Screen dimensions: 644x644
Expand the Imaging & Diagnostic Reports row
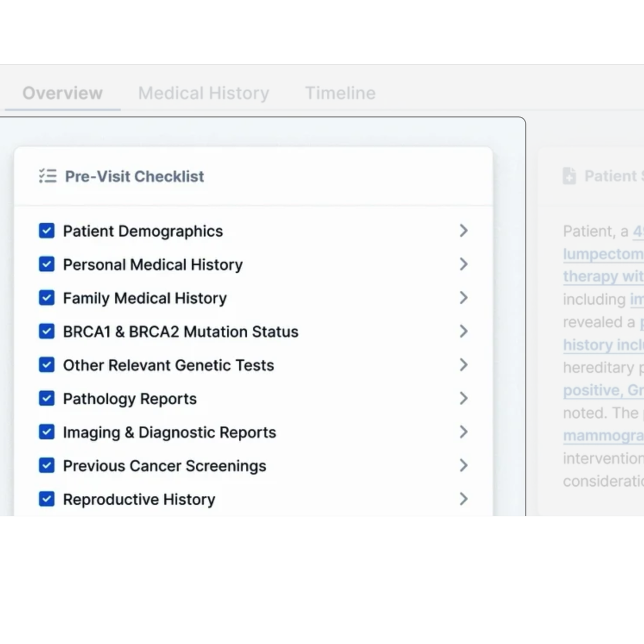[463, 431]
